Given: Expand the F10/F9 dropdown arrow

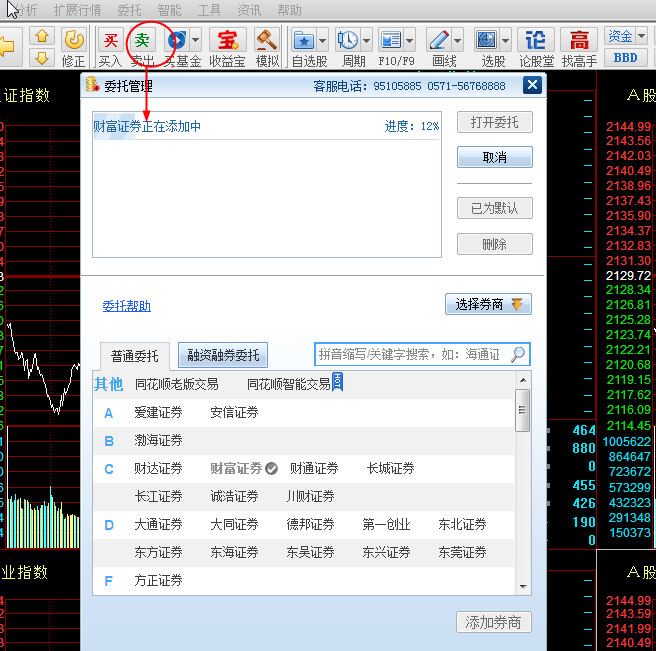Looking at the screenshot, I should coord(410,41).
